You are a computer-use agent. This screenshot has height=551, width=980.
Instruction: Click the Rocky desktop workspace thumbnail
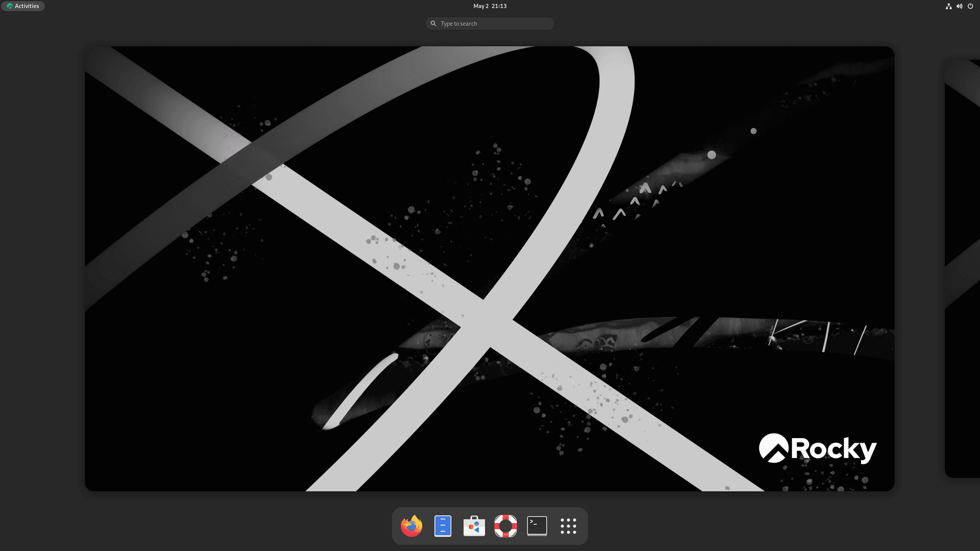(489, 269)
